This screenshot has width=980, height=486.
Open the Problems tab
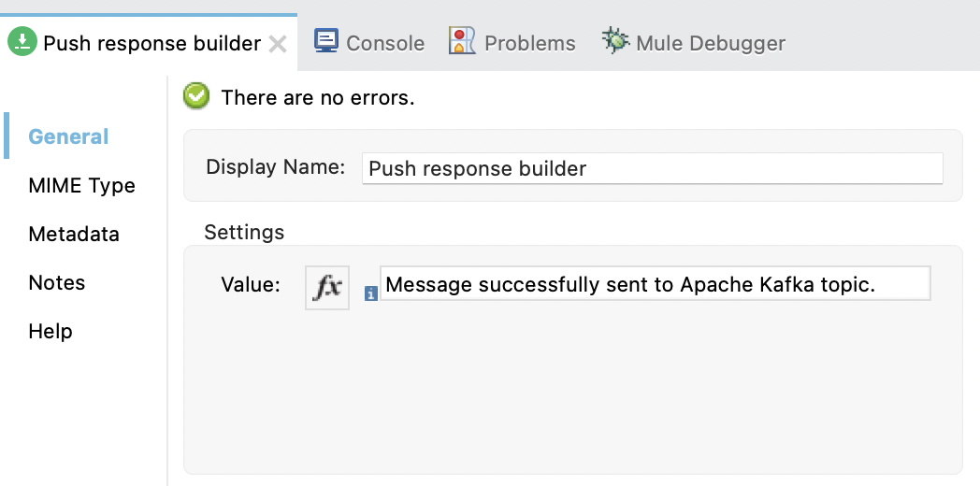[529, 43]
